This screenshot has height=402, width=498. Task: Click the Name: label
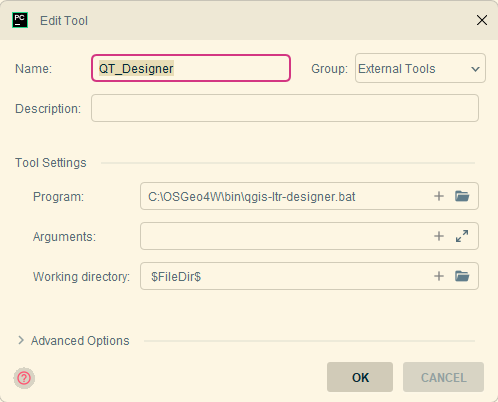coord(34,69)
